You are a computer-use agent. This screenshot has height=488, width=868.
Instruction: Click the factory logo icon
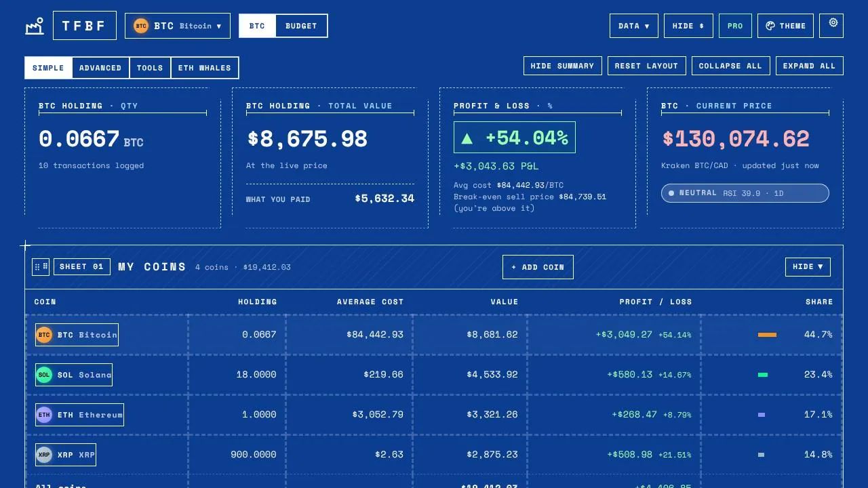click(x=35, y=26)
